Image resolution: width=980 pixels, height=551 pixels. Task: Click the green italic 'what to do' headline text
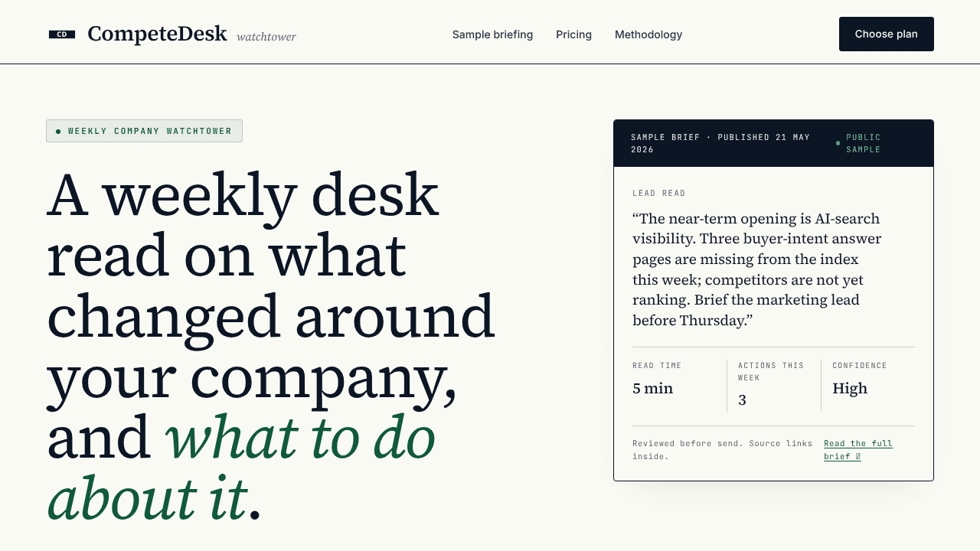coord(300,437)
